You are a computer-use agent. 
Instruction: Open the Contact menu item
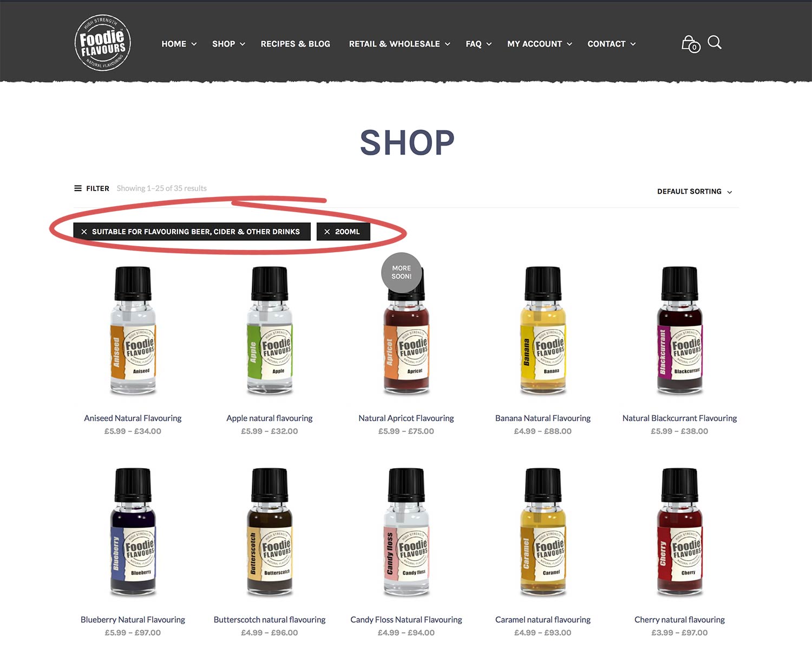tap(612, 44)
